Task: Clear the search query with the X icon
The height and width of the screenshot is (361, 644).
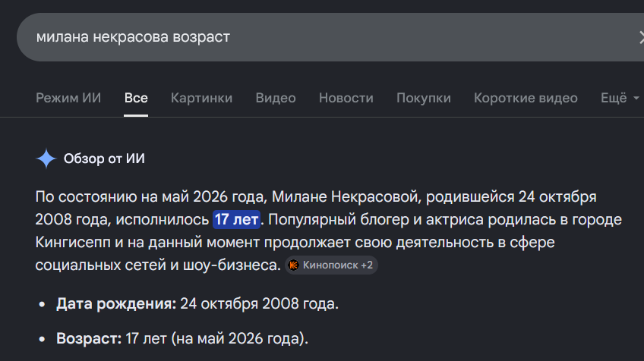Action: [640, 37]
